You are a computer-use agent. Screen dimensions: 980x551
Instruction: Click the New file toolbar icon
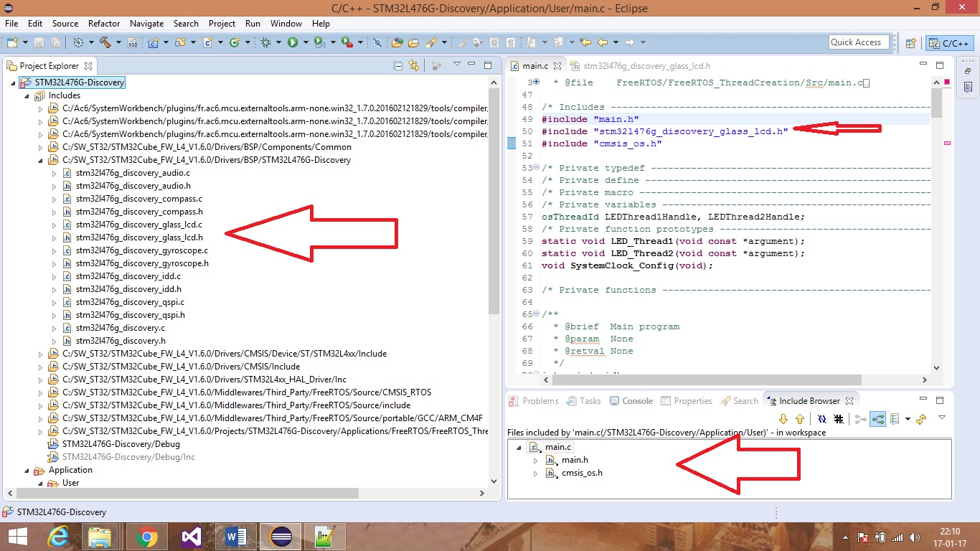[x=12, y=42]
